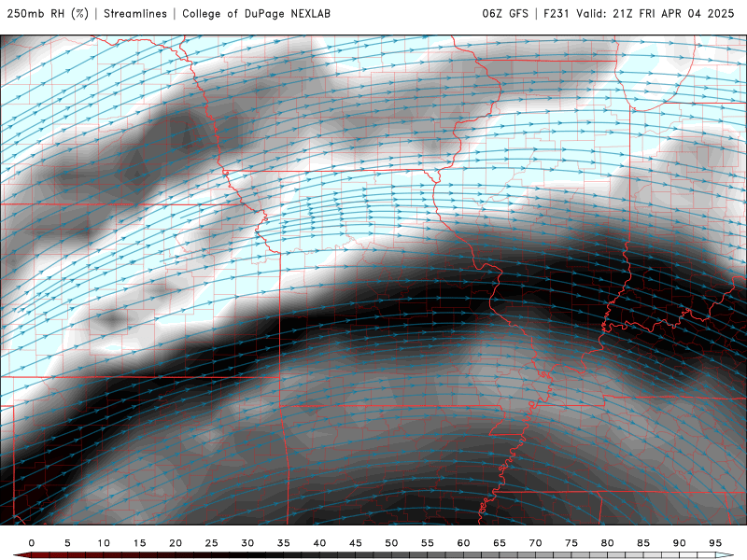747x560 pixels.
Task: Click the '10' value on the color scale
Action: [x=104, y=543]
